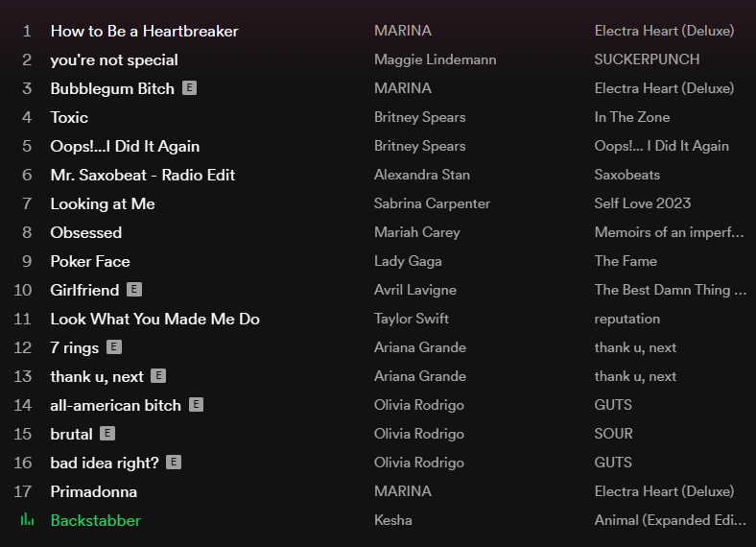Click the explicit E icon beside thank u, next
The width and height of the screenshot is (756, 547).
pos(158,376)
